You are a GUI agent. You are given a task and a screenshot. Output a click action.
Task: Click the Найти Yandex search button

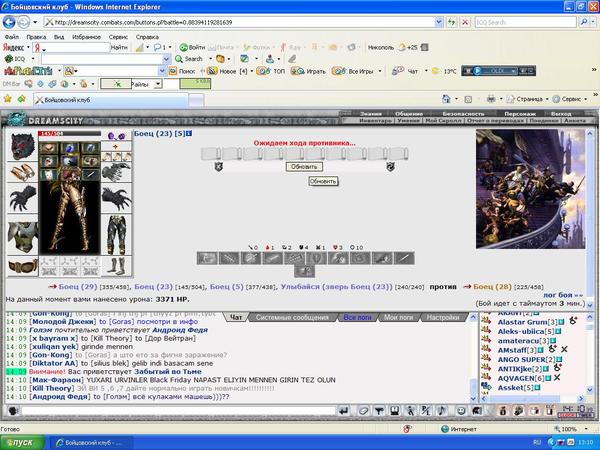pos(119,47)
